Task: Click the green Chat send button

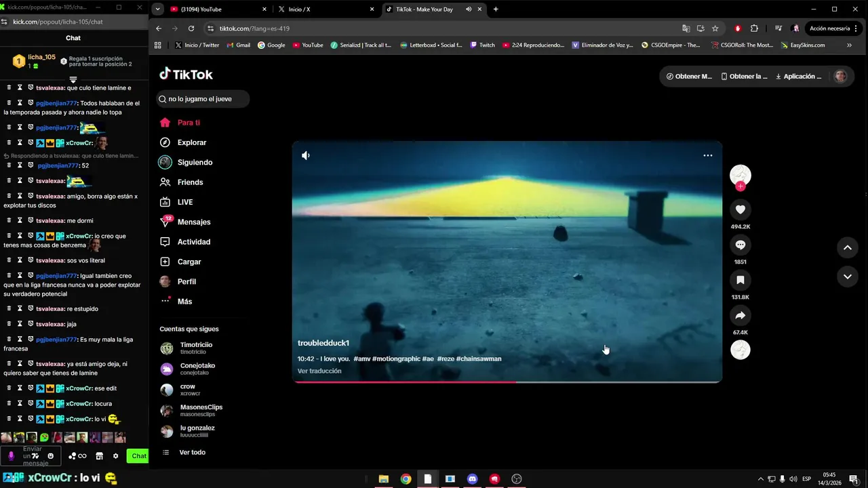Action: pyautogui.click(x=138, y=456)
